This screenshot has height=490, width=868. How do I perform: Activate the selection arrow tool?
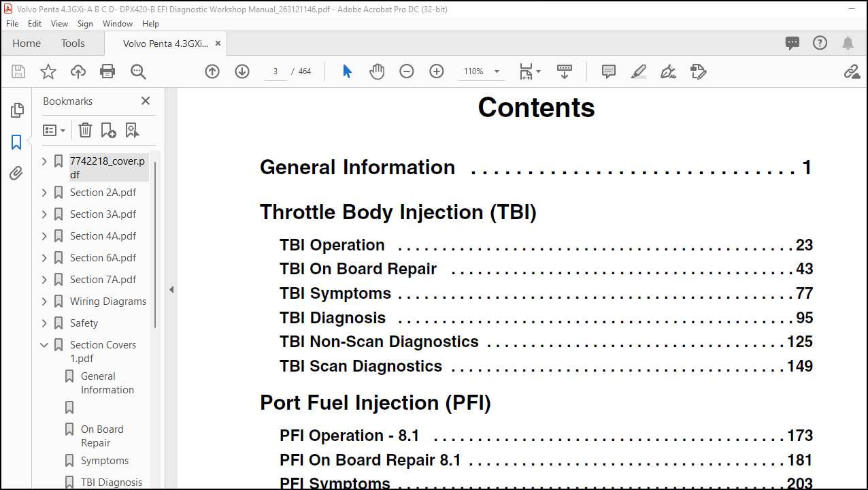pyautogui.click(x=347, y=71)
